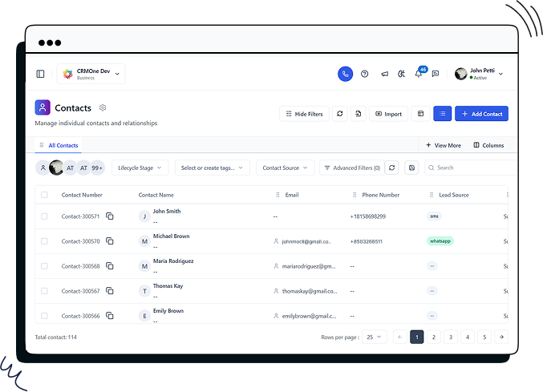Open notifications bell with 46 badge
Screen dimensions: 543x392
point(418,74)
